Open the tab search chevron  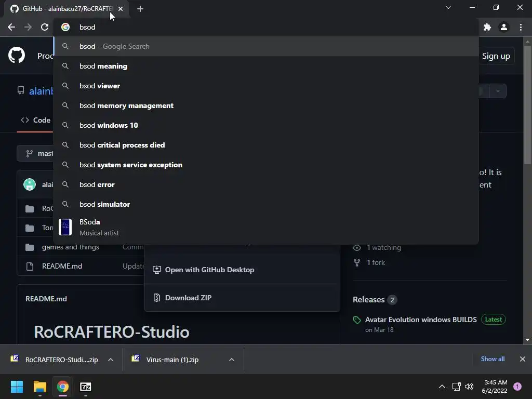(x=448, y=7)
